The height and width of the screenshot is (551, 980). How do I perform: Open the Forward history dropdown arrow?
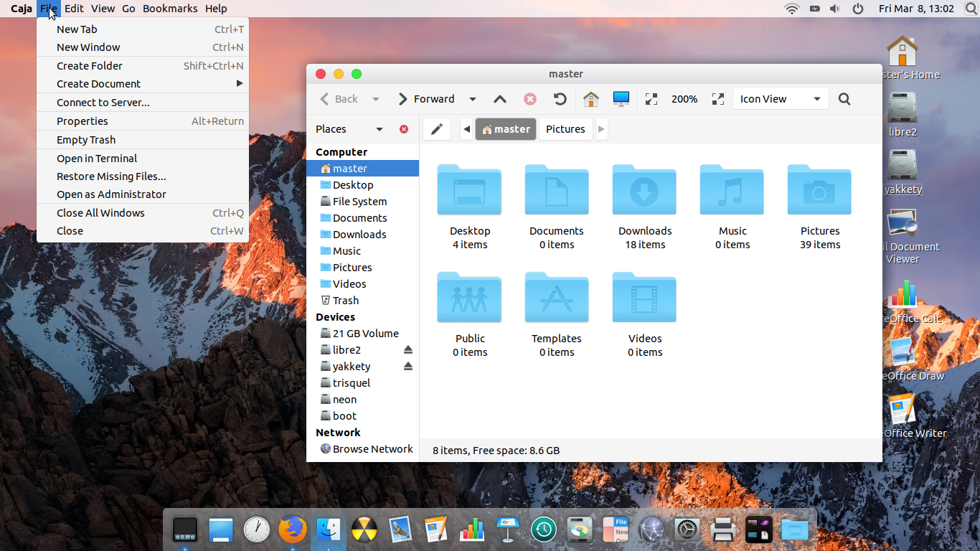click(x=472, y=98)
